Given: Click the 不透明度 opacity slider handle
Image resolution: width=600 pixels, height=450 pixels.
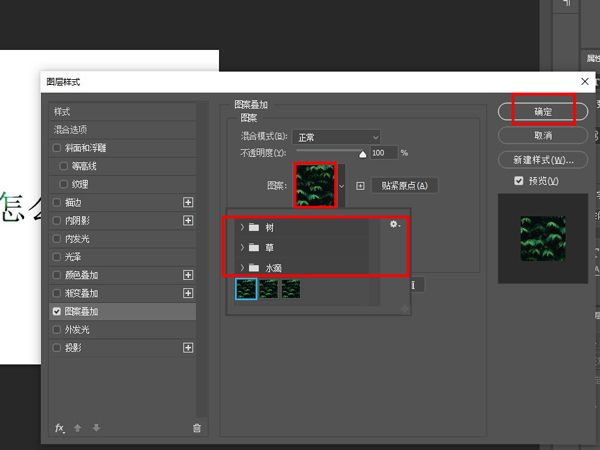Looking at the screenshot, I should (x=364, y=153).
